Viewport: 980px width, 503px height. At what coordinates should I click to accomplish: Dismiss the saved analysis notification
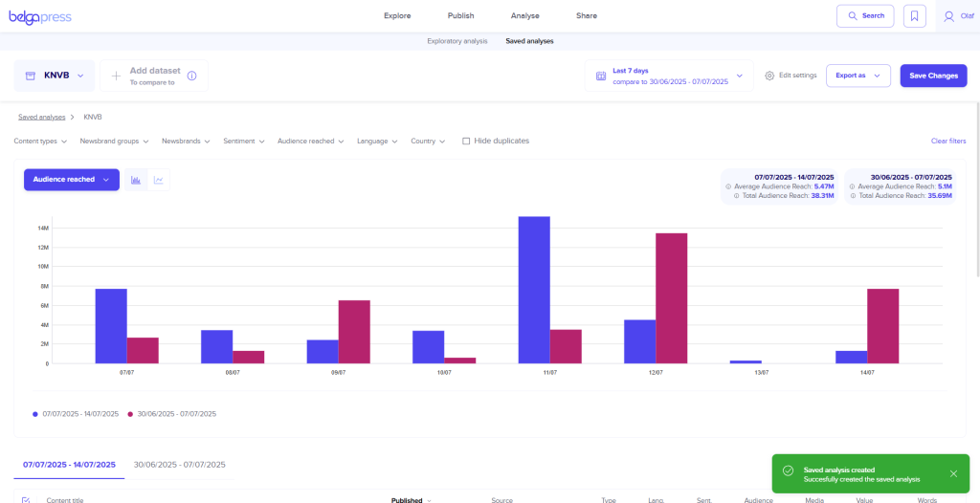[x=953, y=473]
